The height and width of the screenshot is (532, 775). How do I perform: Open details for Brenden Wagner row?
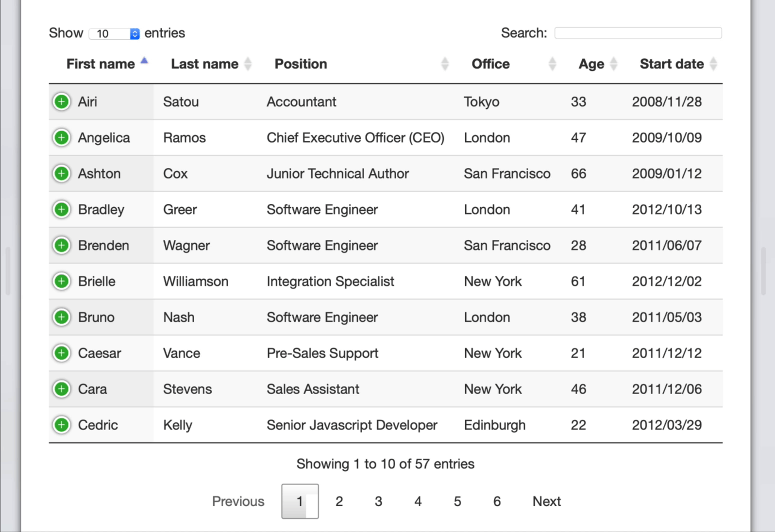(62, 246)
